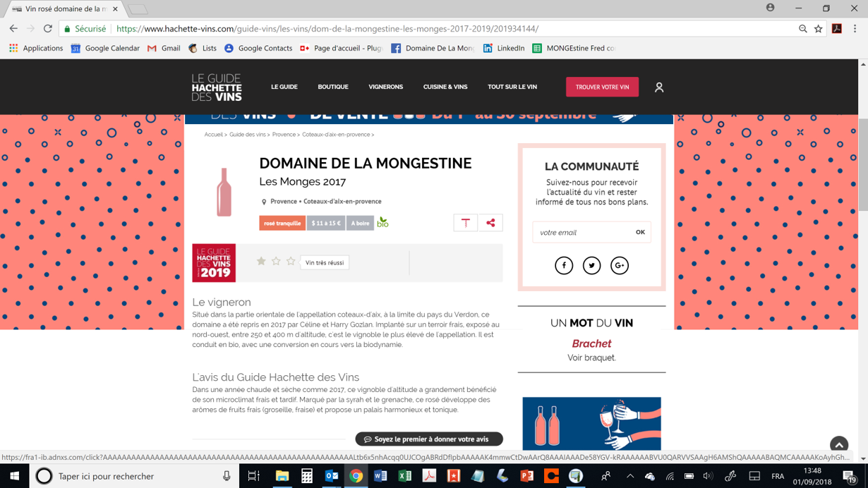Click the rosé bottle thumbnail image

coord(224,192)
